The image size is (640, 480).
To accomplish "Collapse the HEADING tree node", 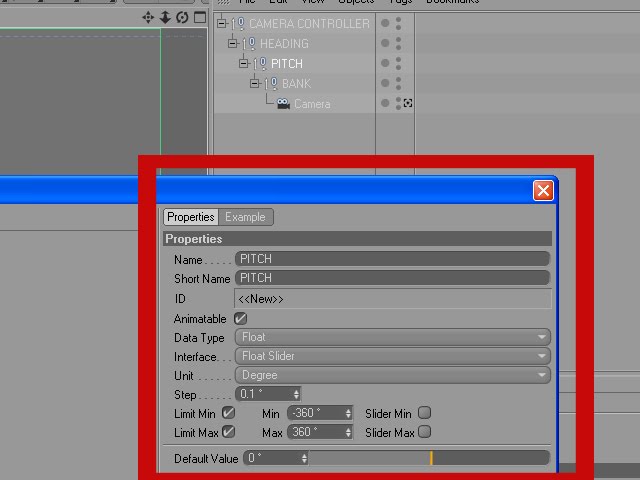I will pos(233,43).
